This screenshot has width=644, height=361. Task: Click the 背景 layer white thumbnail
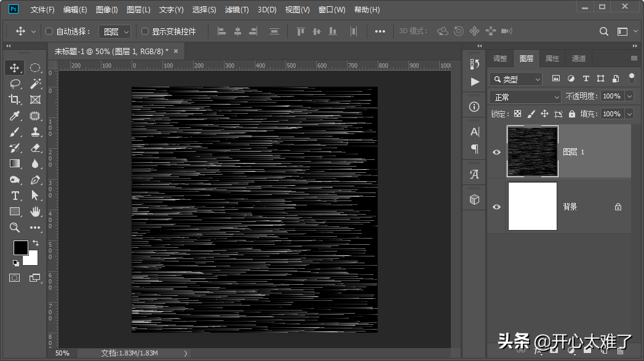click(533, 206)
